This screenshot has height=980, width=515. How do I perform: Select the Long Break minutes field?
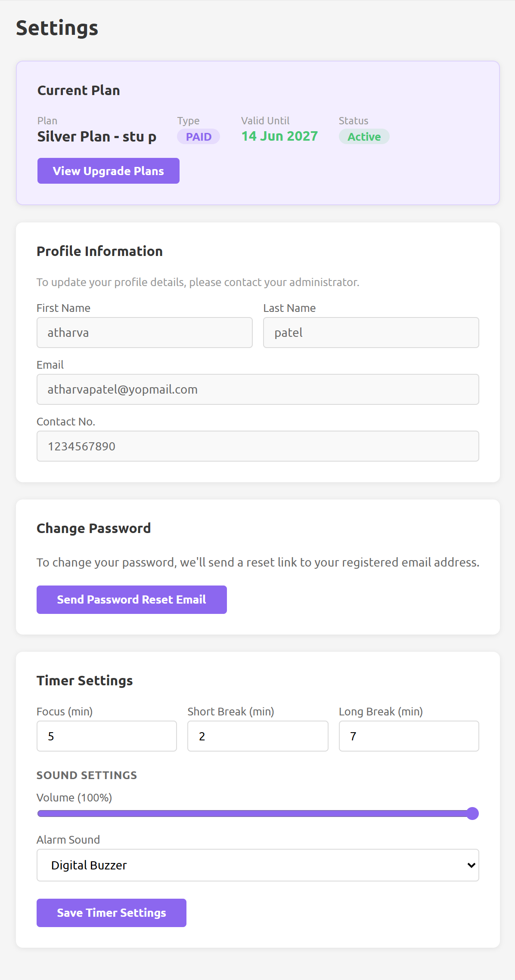pos(409,736)
